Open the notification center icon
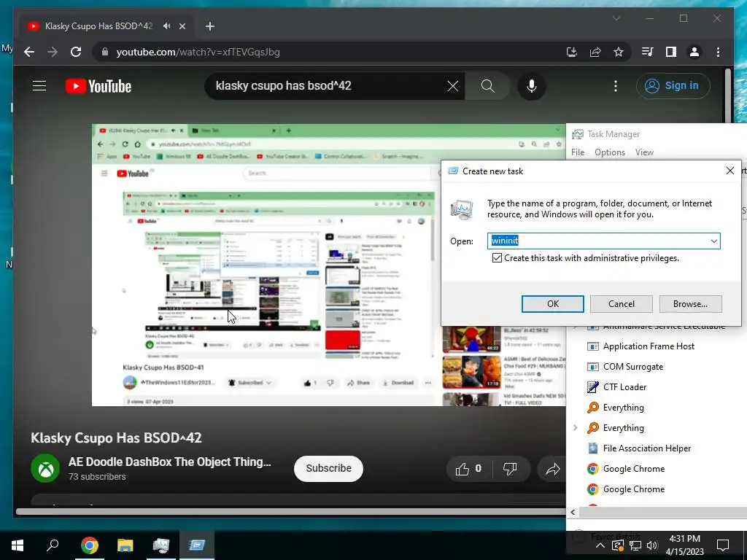The width and height of the screenshot is (747, 560). tap(723, 545)
